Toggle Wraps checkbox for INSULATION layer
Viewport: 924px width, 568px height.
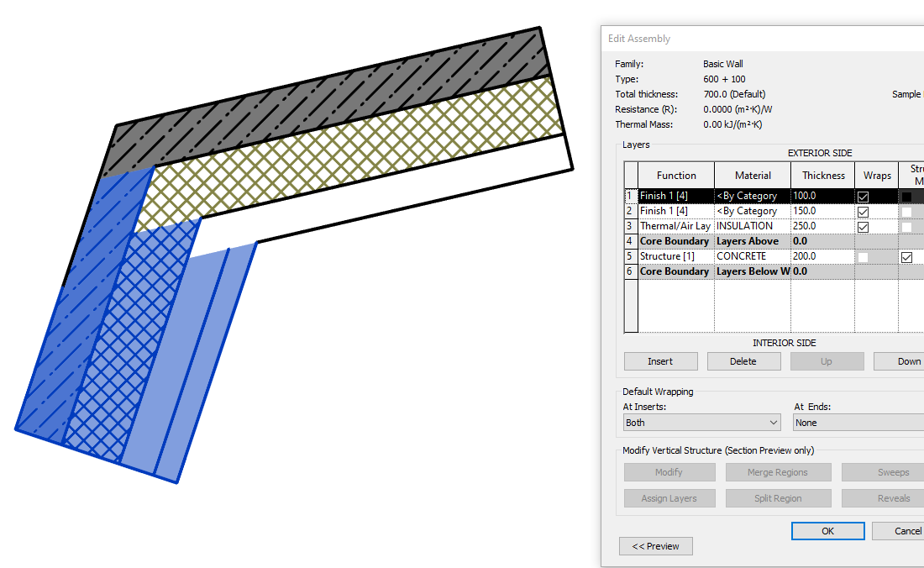[x=863, y=228]
